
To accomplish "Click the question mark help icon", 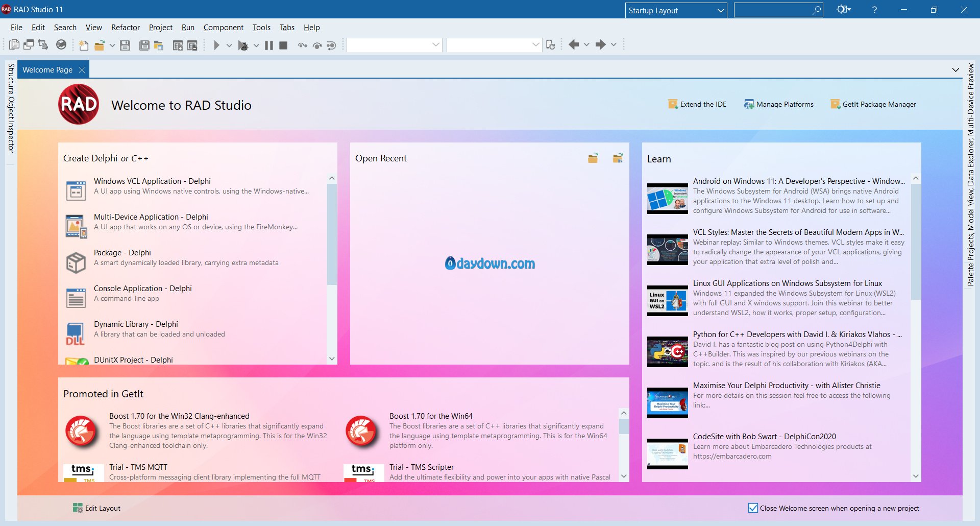I will tap(874, 10).
